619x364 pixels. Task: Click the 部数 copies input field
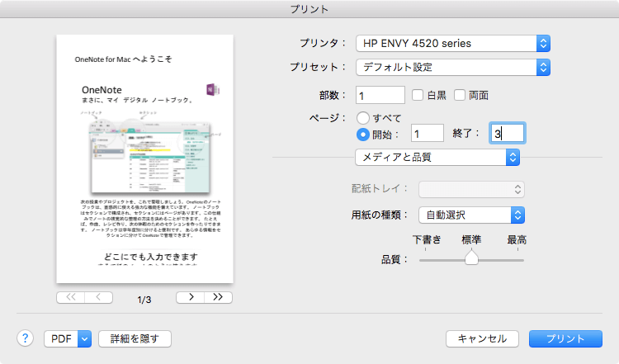click(380, 95)
